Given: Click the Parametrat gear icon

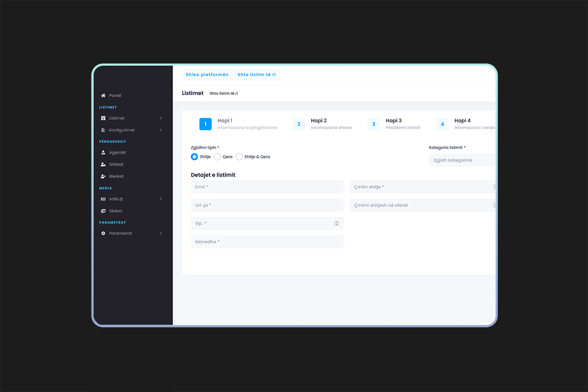Looking at the screenshot, I should (103, 233).
